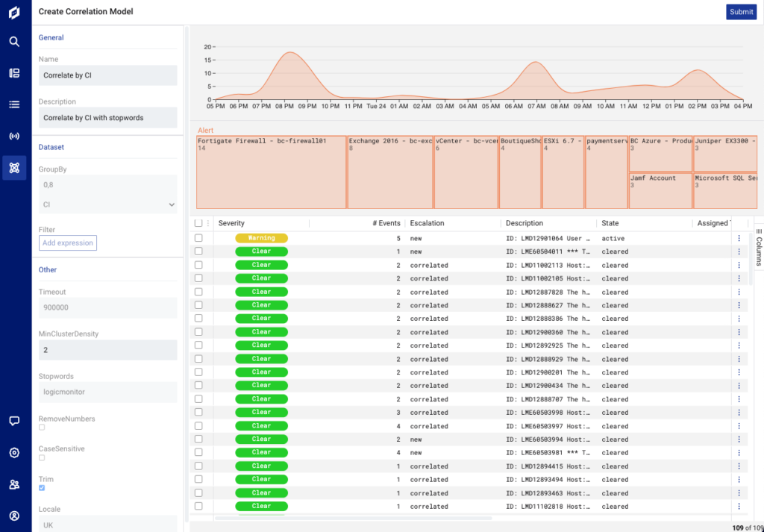
Task: Open the row menu for alert LMD12888627
Action: [x=739, y=305]
